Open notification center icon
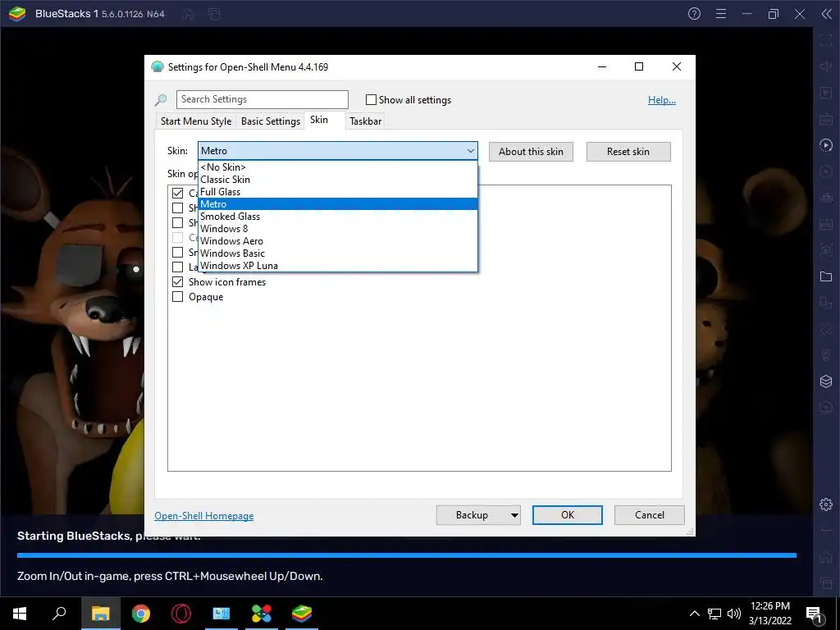840x630 pixels. [815, 614]
